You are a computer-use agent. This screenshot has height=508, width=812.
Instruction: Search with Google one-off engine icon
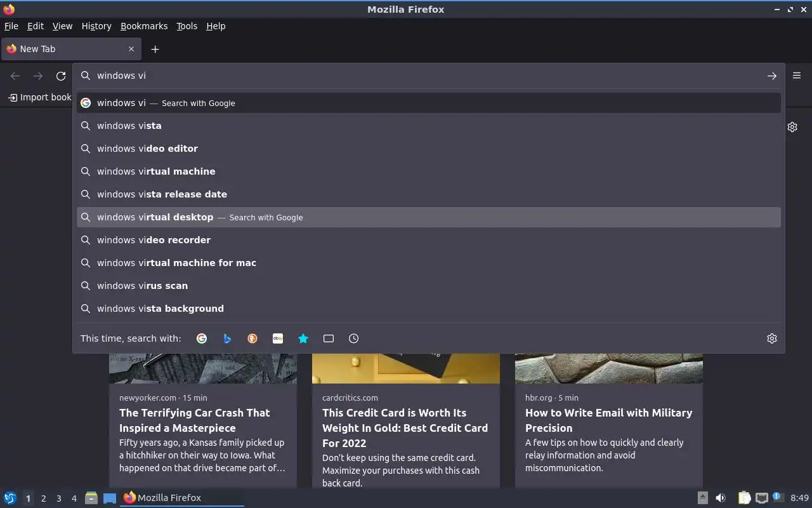point(202,338)
